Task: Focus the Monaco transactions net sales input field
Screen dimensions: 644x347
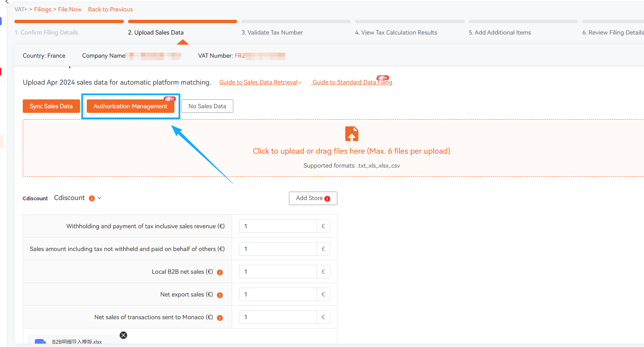Action: click(278, 317)
